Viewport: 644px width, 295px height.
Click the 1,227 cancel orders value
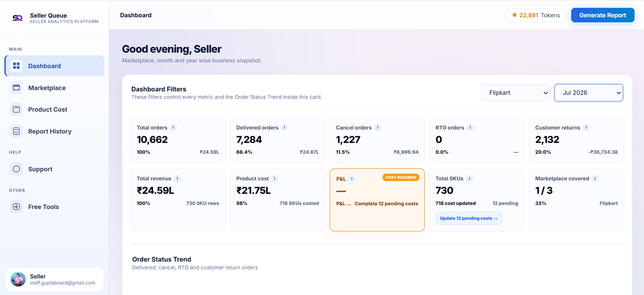[348, 140]
